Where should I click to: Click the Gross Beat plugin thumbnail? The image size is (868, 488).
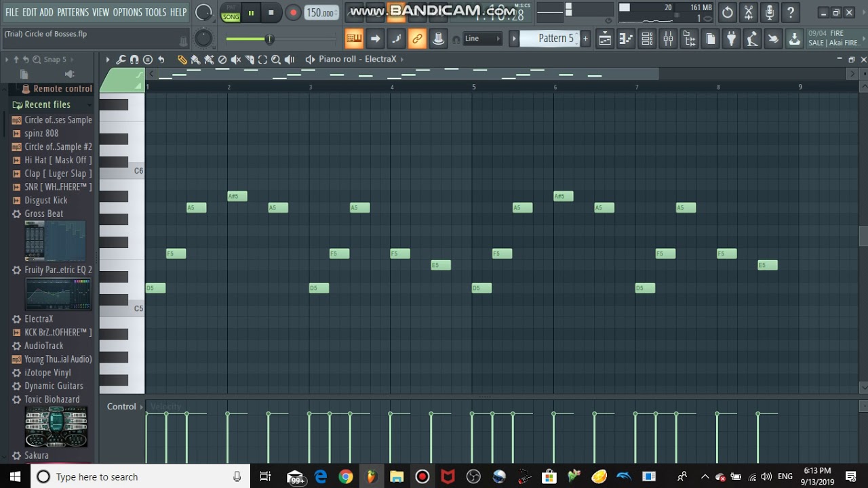coord(56,241)
